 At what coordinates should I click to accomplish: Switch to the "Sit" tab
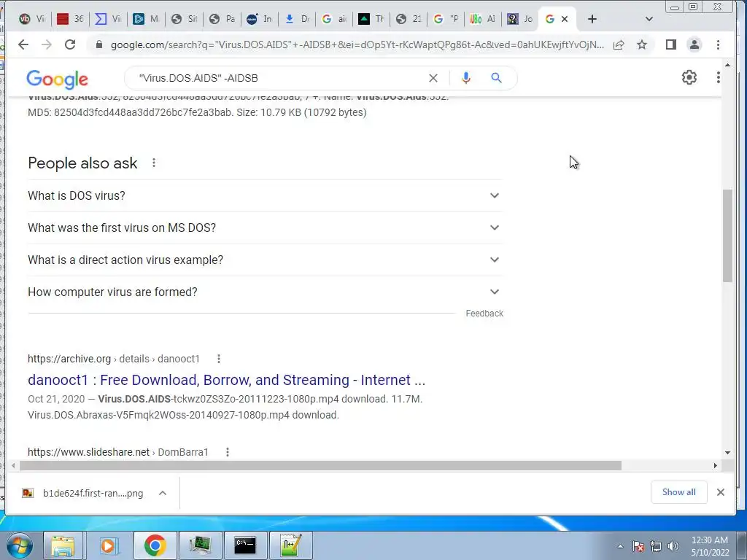click(184, 19)
